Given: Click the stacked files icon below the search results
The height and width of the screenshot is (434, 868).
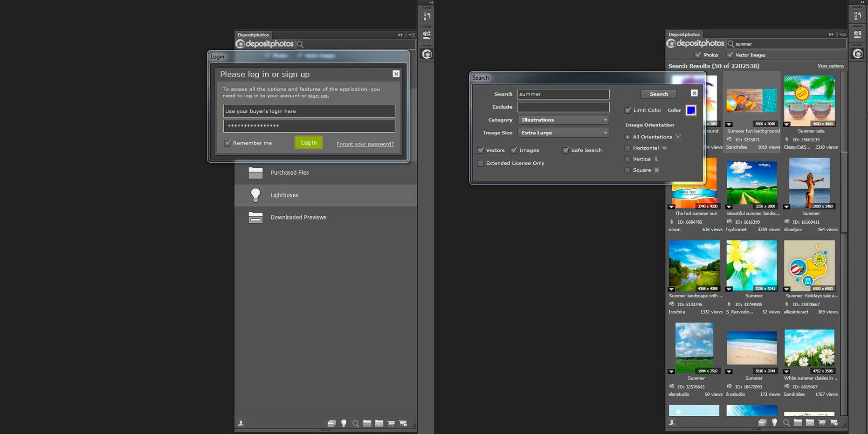Looking at the screenshot, I should click(762, 422).
